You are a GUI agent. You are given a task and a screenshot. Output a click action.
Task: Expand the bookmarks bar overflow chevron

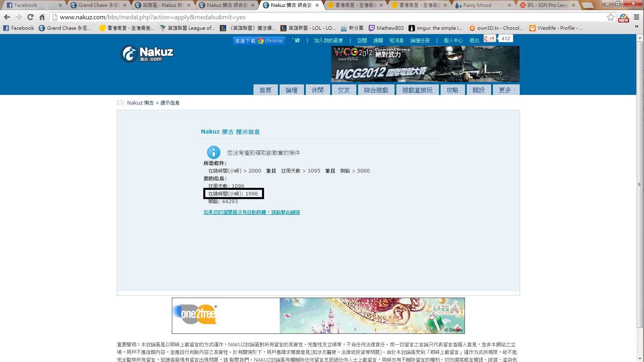[636, 27]
